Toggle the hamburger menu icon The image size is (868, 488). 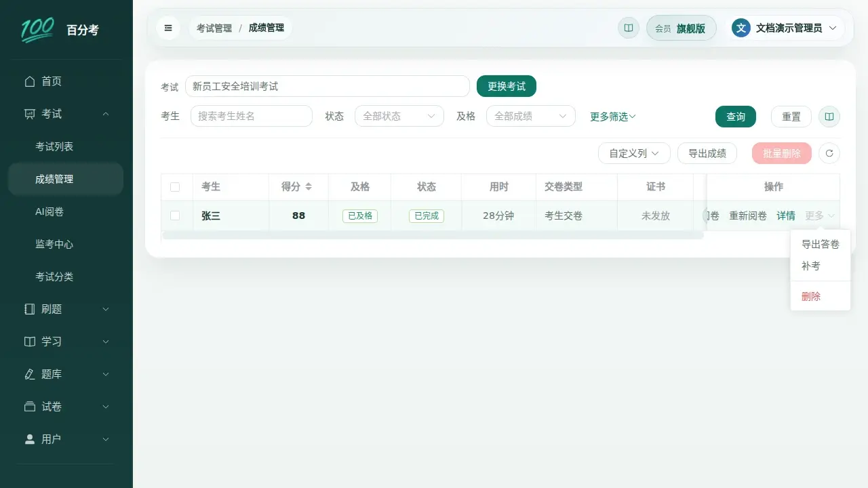(x=168, y=28)
